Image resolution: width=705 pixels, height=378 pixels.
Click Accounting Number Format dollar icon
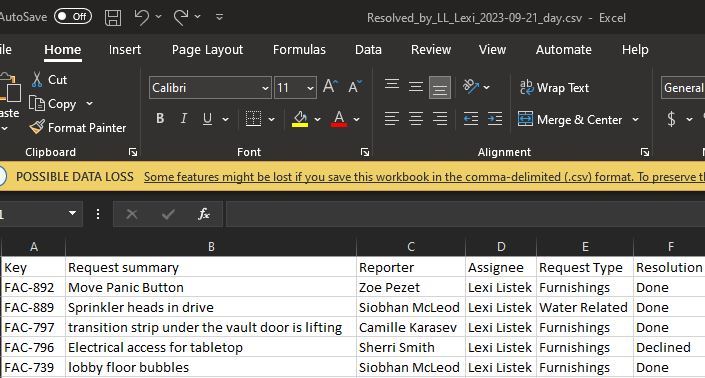click(x=671, y=119)
